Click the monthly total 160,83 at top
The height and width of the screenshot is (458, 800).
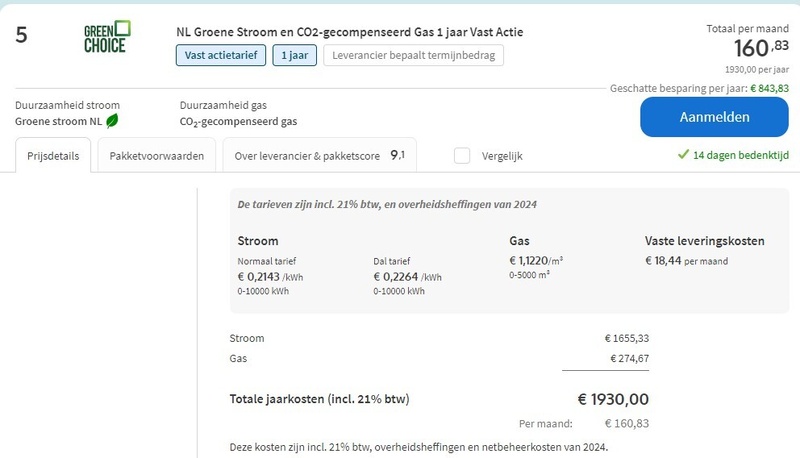tap(761, 48)
